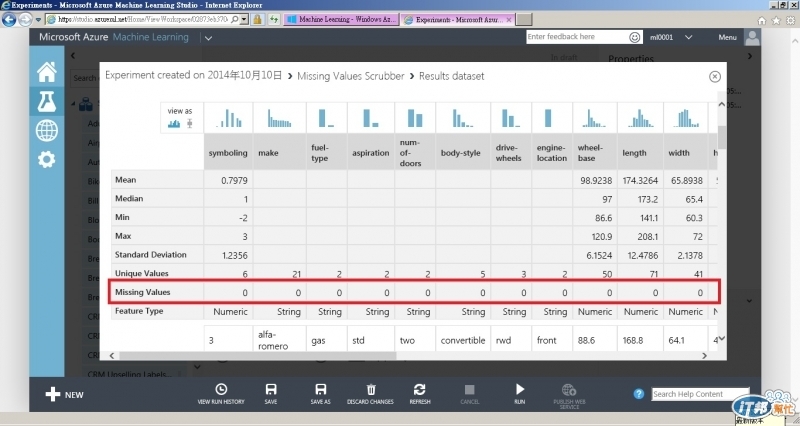Click the Search Help Content field
This screenshot has width=800, height=426.
click(x=701, y=394)
